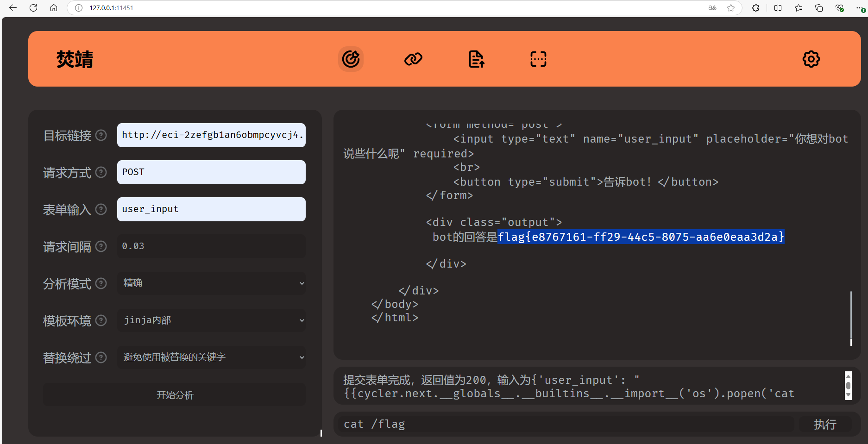
Task: Expand the 替换绕过 dropdown
Action: click(x=211, y=357)
